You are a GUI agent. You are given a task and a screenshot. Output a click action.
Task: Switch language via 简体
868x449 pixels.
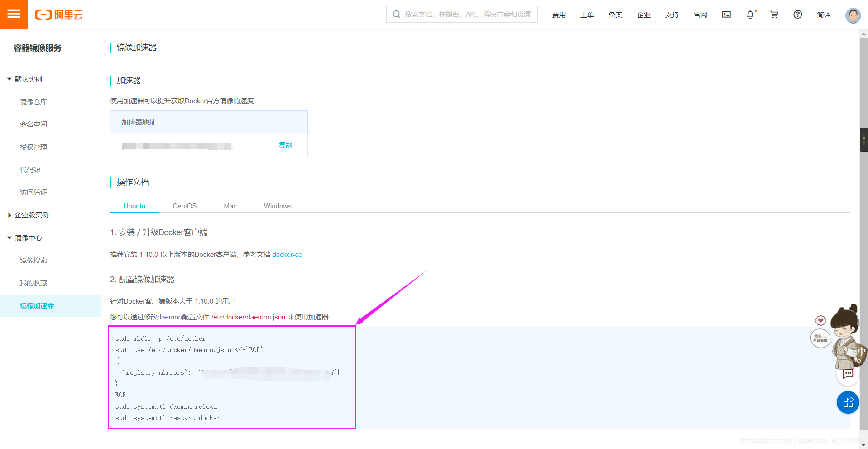coord(824,15)
